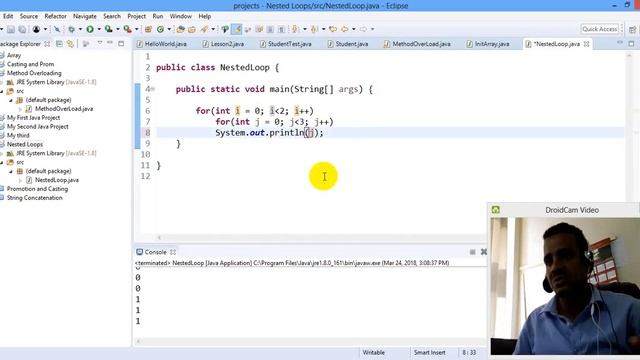640x360 pixels.
Task: Click the Open Type toolbar icon
Action: click(180, 29)
